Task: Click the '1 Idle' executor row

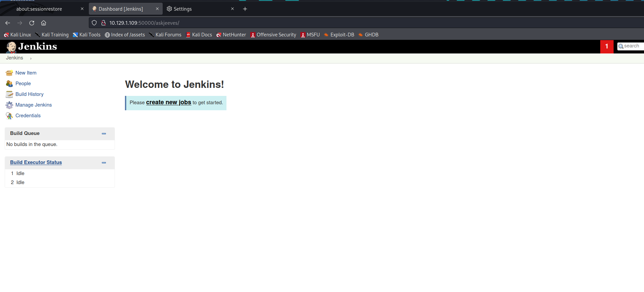Action: (60, 173)
